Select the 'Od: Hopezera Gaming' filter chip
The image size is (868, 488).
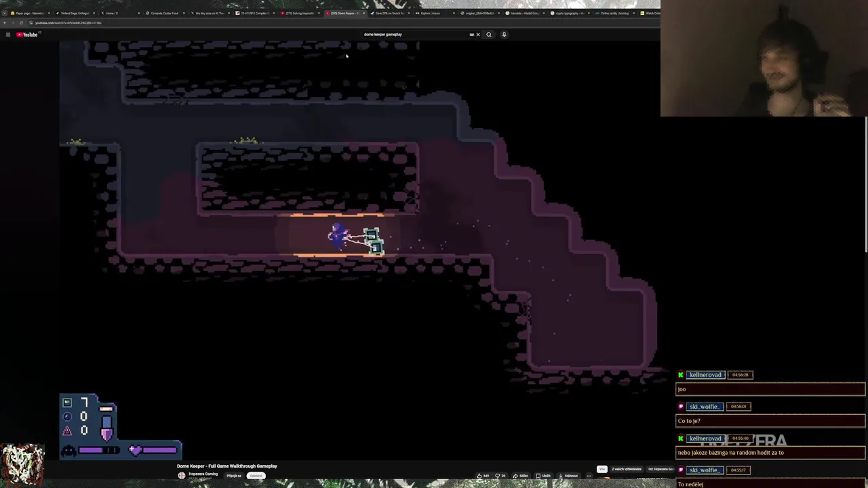click(660, 469)
